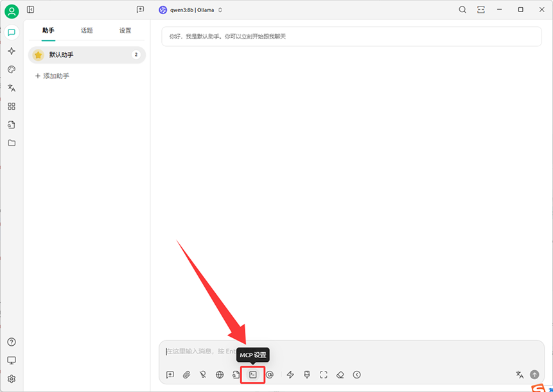This screenshot has width=553, height=392.
Task: Click the translate icon in the input bar
Action: tap(520, 375)
